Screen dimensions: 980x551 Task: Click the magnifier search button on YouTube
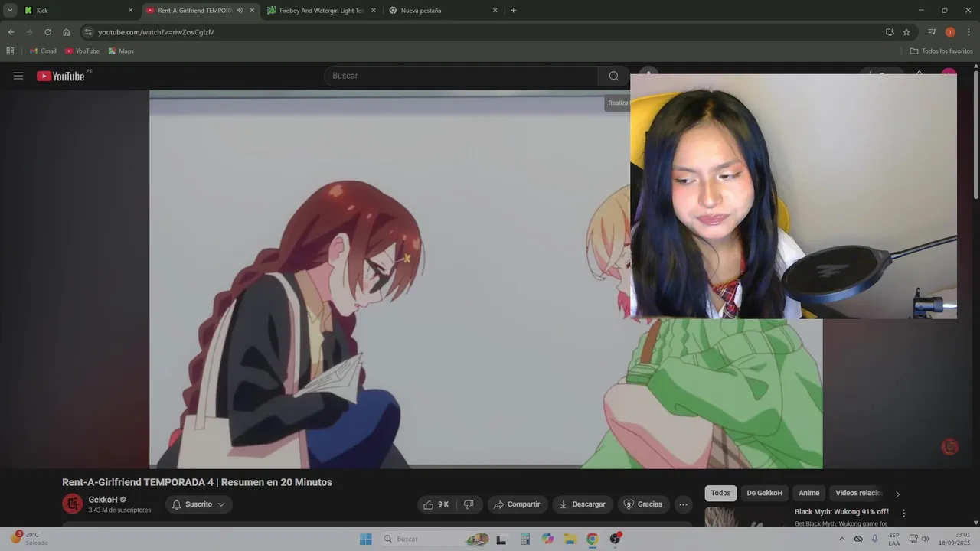[613, 76]
